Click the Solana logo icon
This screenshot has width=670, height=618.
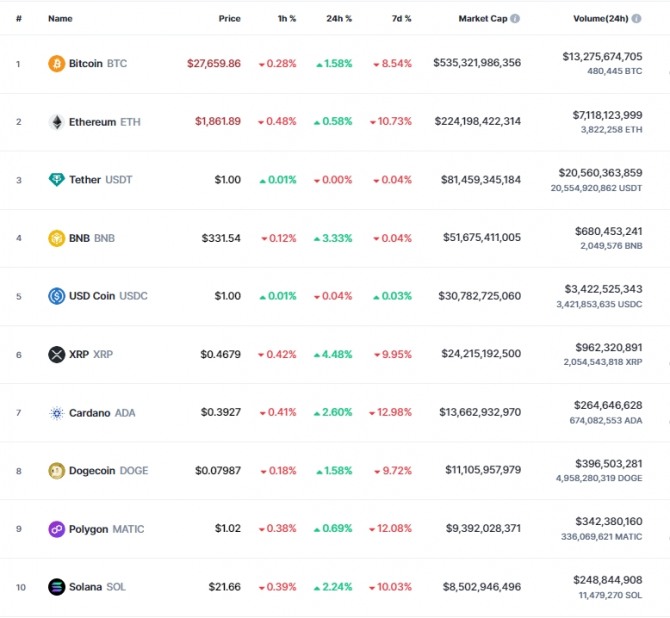tap(56, 587)
